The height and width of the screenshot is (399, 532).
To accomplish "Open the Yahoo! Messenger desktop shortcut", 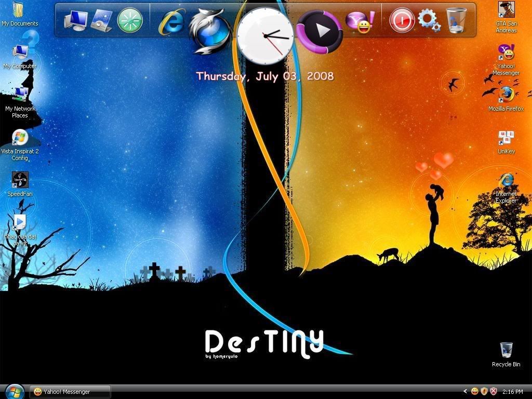I will click(506, 60).
